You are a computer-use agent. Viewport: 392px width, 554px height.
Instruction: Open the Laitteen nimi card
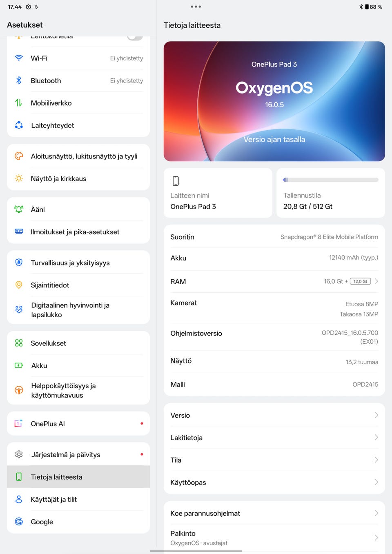click(218, 193)
